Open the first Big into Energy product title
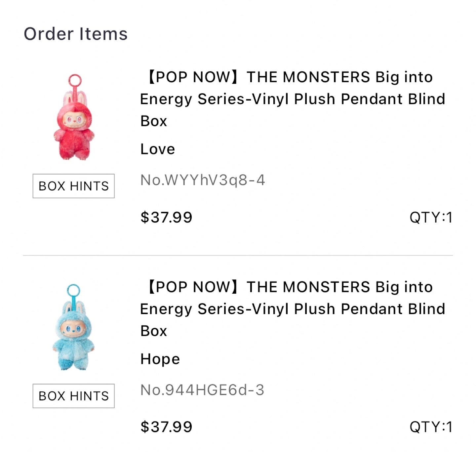 [x=292, y=99]
